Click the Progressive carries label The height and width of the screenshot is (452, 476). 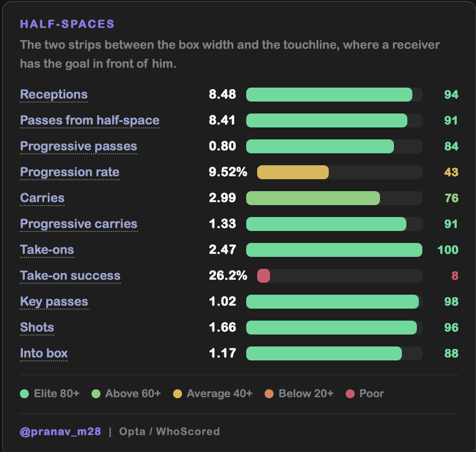coord(79,224)
